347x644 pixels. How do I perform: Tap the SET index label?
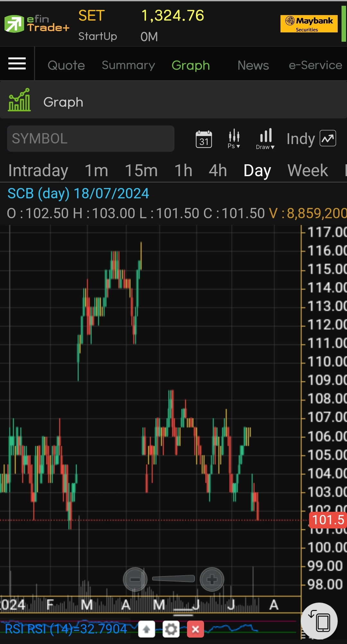(x=92, y=15)
